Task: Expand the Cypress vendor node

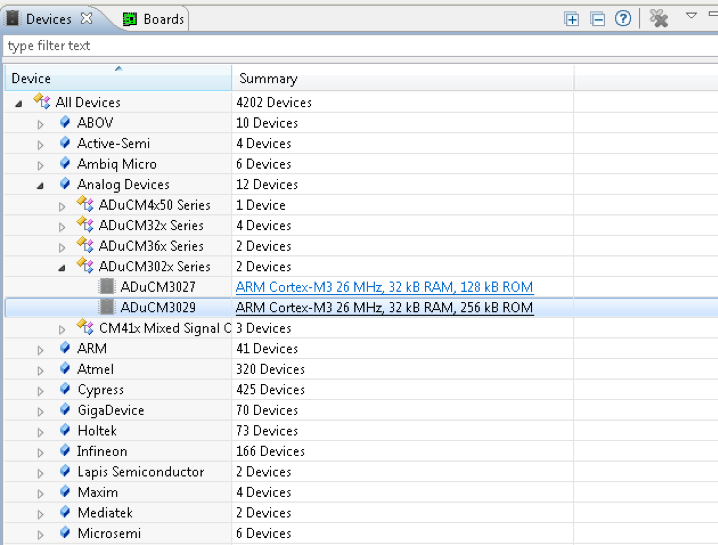Action: pyautogui.click(x=40, y=391)
